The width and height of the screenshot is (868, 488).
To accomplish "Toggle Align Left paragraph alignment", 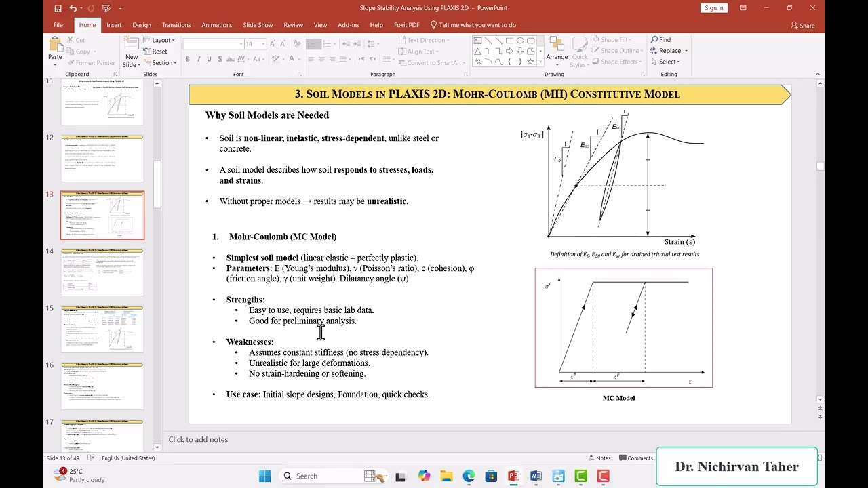I will coord(311,59).
